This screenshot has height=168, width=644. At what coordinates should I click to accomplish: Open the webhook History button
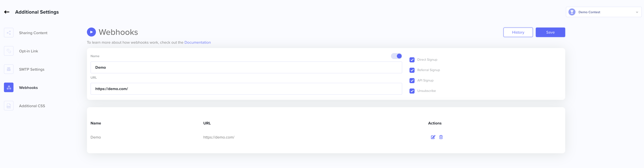[518, 32]
